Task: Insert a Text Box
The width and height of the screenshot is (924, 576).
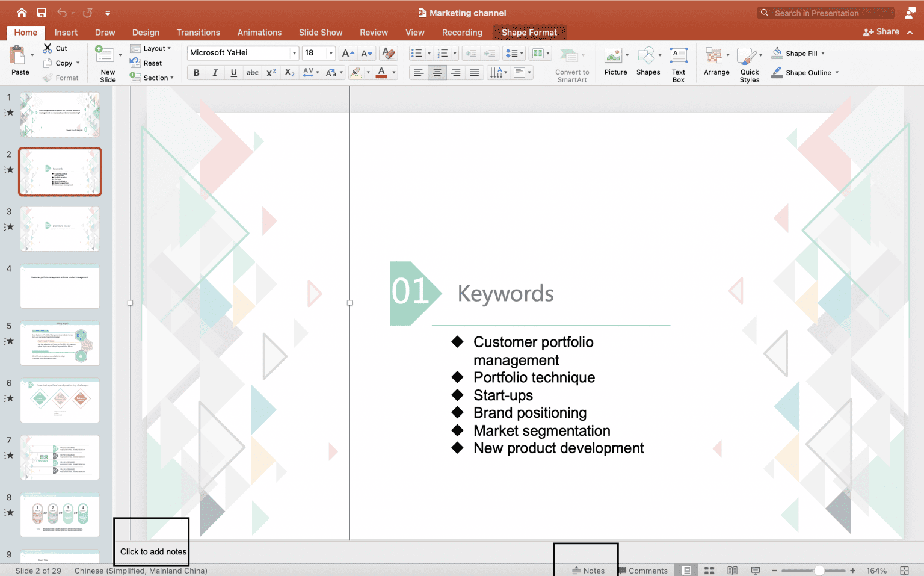Action: (x=679, y=63)
